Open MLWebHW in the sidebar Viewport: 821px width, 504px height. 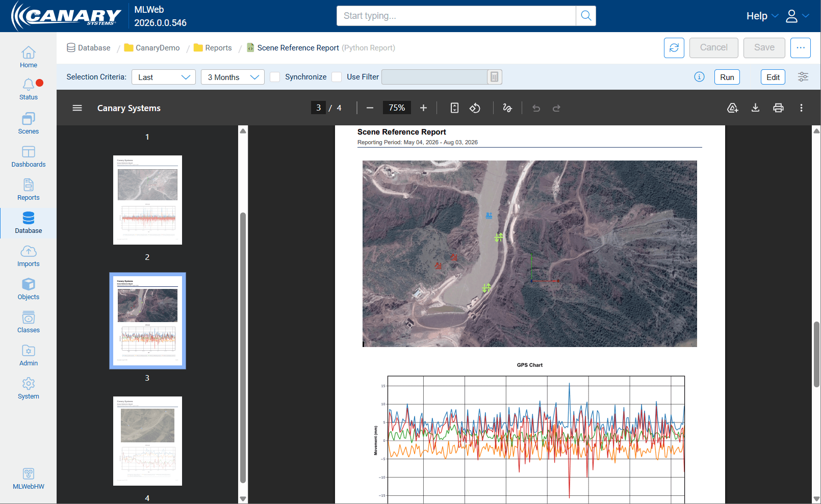pyautogui.click(x=29, y=479)
